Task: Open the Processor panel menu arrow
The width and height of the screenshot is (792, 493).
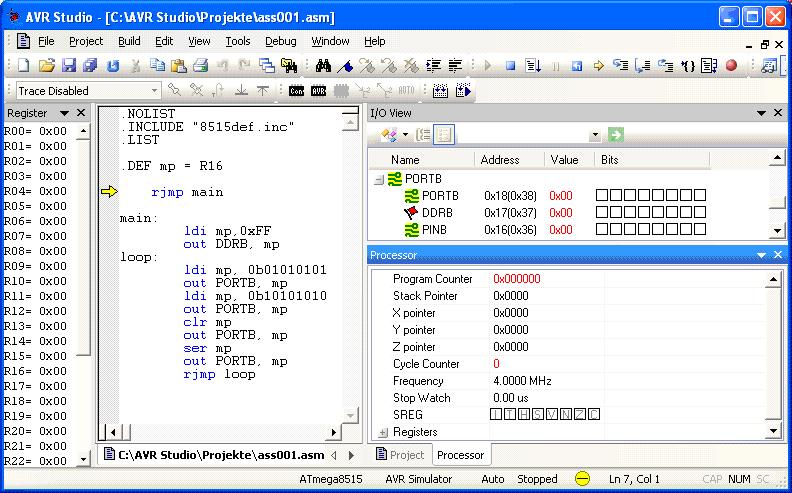Action: coord(761,256)
